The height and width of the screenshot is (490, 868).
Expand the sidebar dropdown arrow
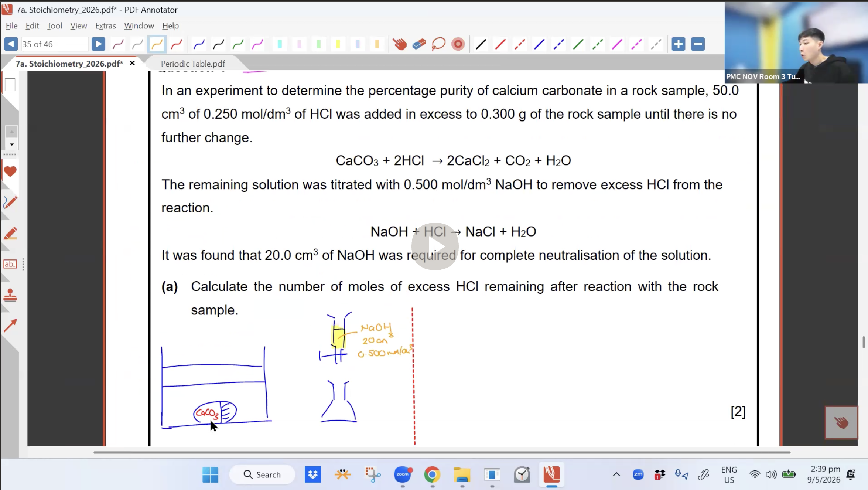[11, 144]
